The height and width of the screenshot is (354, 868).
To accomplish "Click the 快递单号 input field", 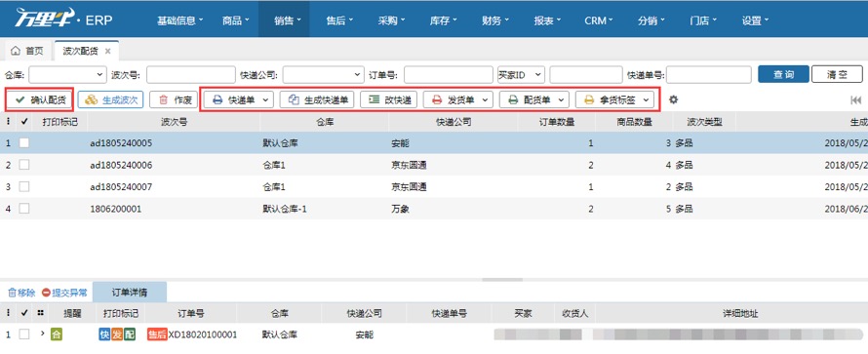I will (x=709, y=75).
